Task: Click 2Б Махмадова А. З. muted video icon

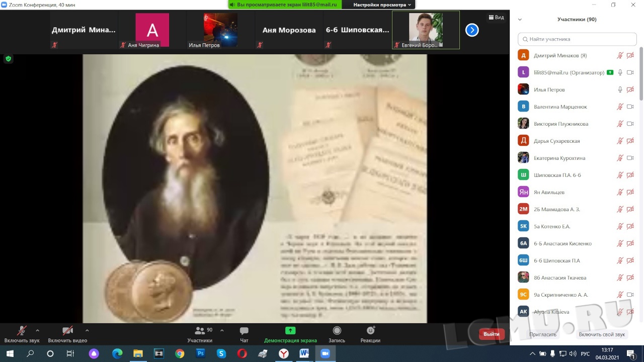Action: pos(630,209)
